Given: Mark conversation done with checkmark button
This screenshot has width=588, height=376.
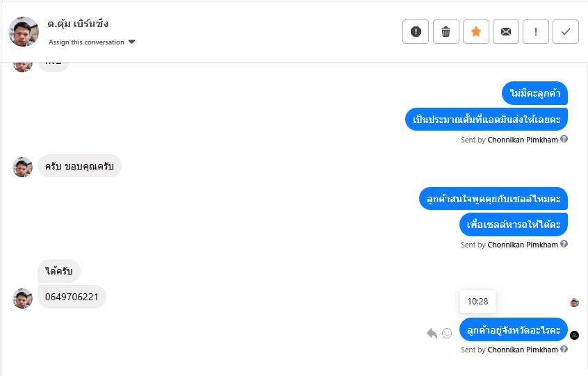Looking at the screenshot, I should 566,32.
